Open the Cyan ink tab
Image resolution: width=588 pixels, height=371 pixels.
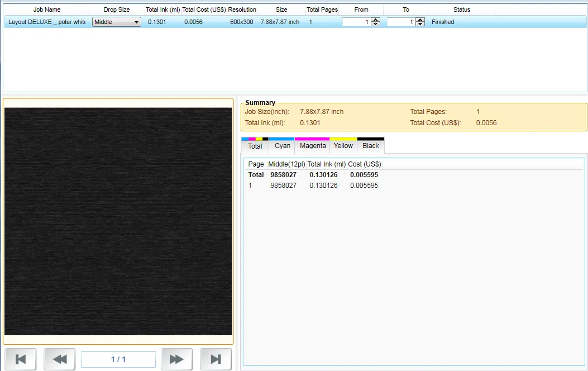coord(283,146)
